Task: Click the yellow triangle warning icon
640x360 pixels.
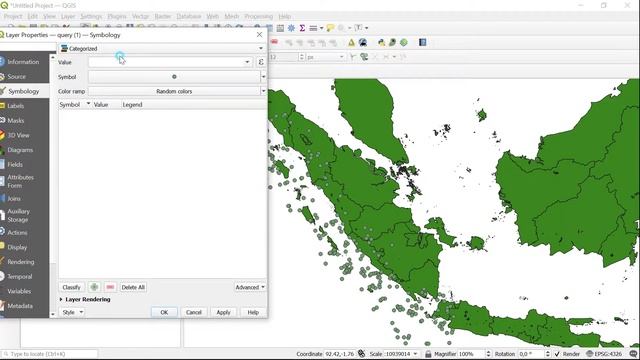Action: pyautogui.click(x=351, y=42)
